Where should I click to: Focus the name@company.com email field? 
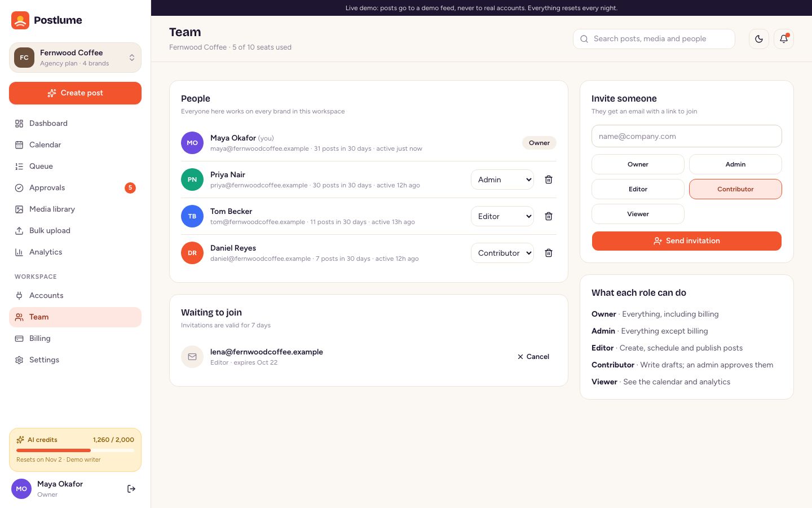tap(687, 136)
